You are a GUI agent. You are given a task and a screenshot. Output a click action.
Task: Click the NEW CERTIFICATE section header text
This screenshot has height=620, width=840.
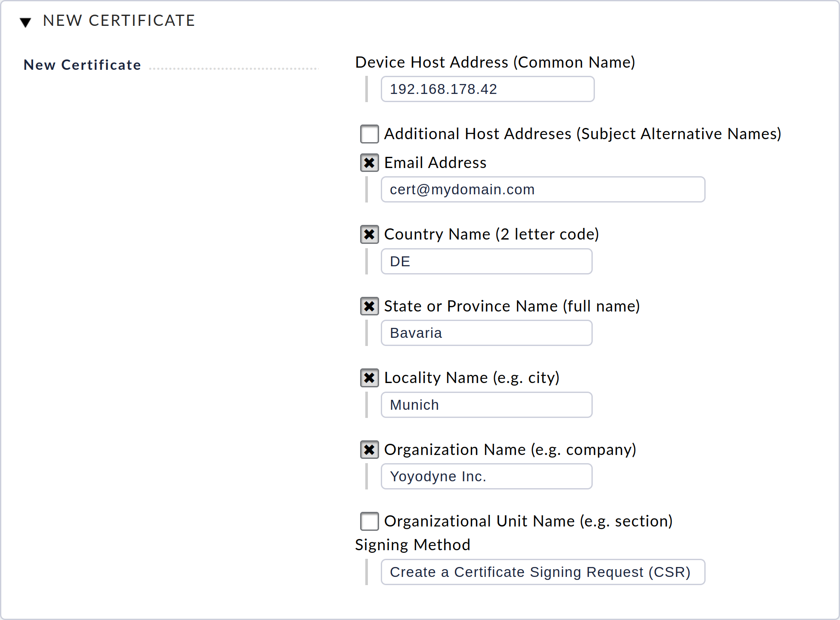119,21
